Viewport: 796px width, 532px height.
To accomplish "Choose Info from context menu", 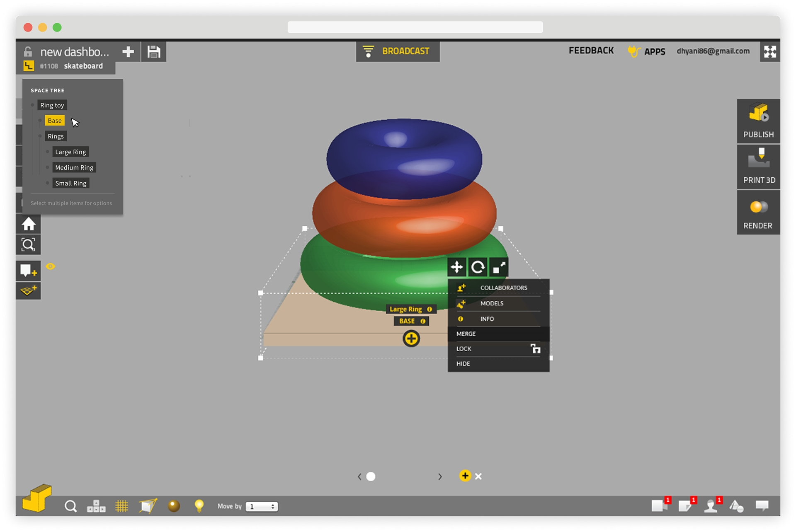I will pyautogui.click(x=499, y=319).
